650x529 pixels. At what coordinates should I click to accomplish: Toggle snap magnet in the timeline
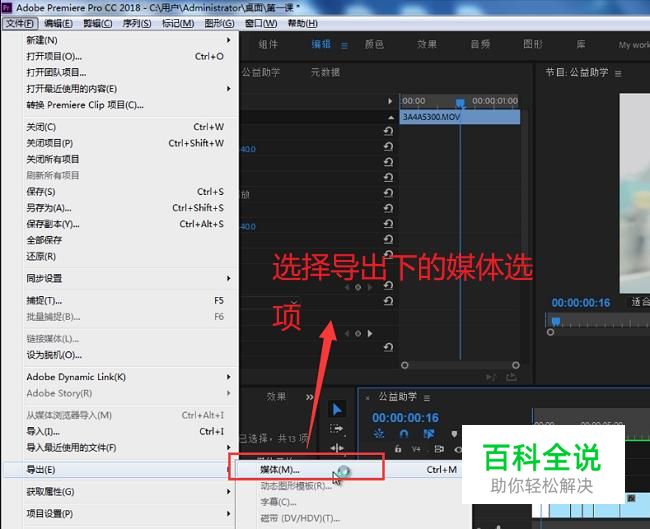[x=404, y=434]
